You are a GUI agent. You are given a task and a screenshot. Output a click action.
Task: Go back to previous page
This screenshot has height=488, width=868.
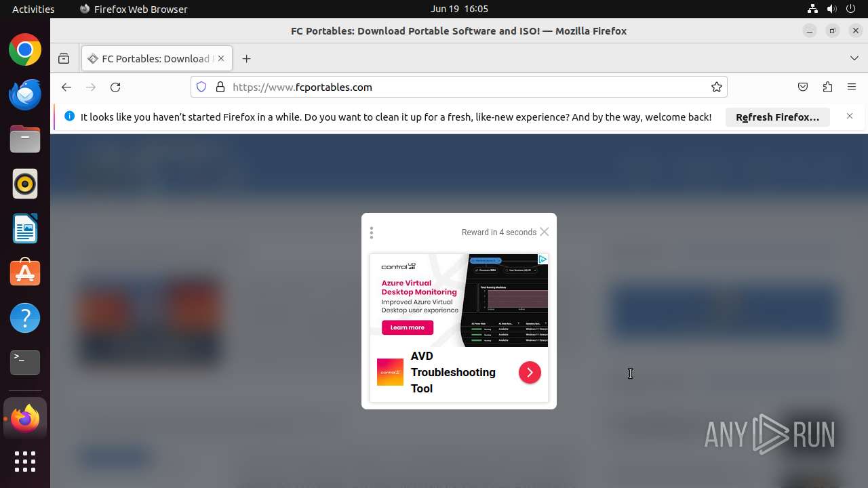click(x=66, y=87)
